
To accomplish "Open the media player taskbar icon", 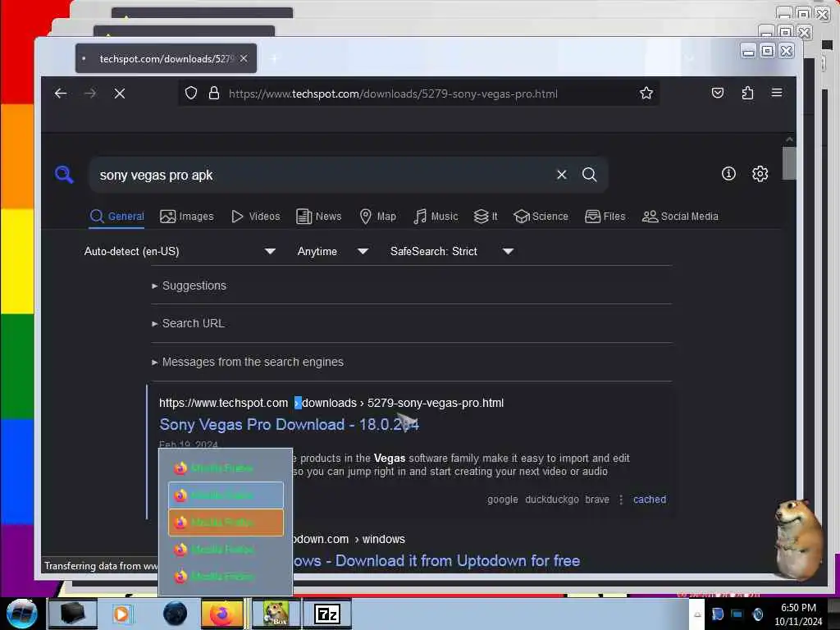I will coord(121,614).
